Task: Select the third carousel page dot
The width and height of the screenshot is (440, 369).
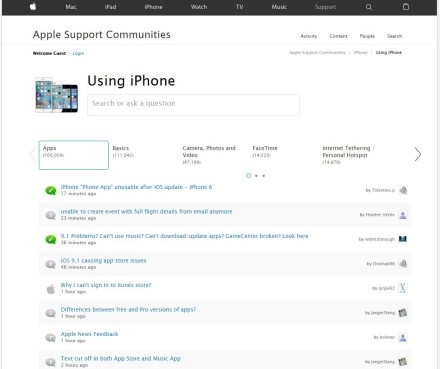Action: 264,176
